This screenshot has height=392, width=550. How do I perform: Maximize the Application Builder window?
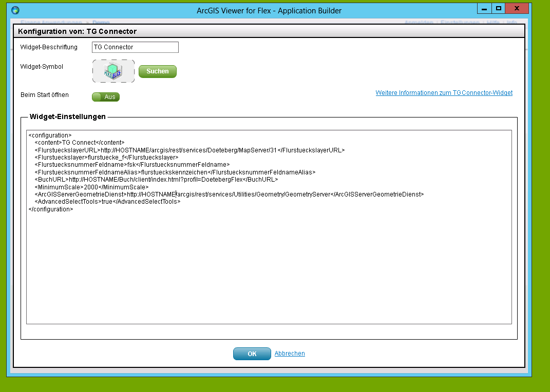(x=499, y=8)
